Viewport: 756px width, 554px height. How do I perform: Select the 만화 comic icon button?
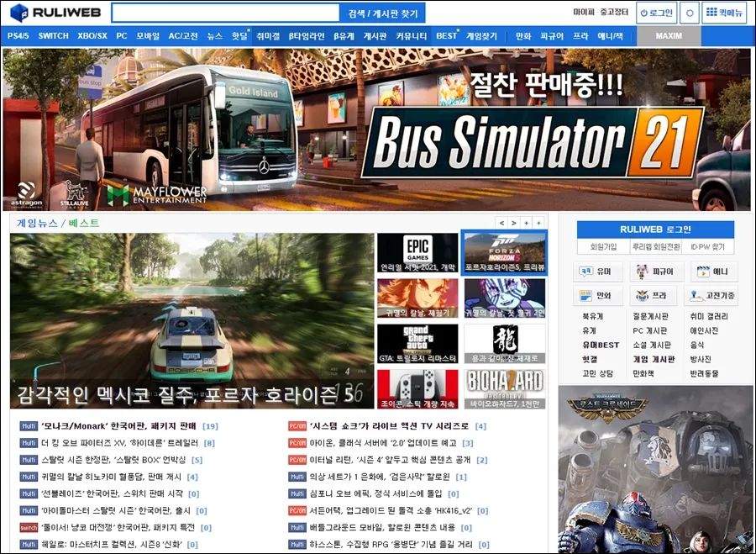coord(599,296)
